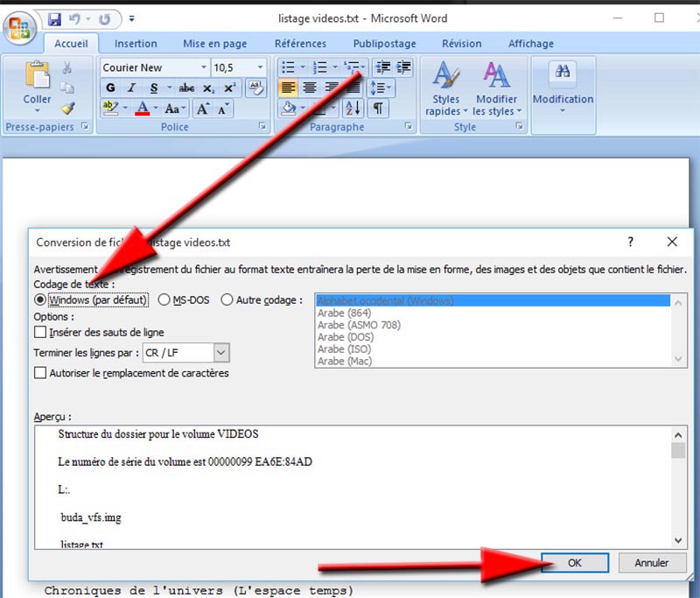Cancel the dialog with Annuler
The width and height of the screenshot is (700, 598).
click(x=652, y=563)
